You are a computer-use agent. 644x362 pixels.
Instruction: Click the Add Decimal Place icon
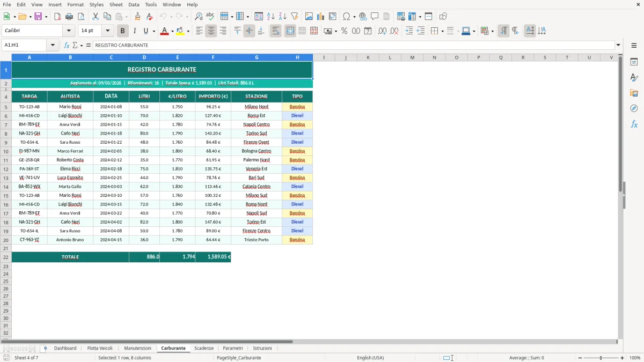click(x=382, y=31)
